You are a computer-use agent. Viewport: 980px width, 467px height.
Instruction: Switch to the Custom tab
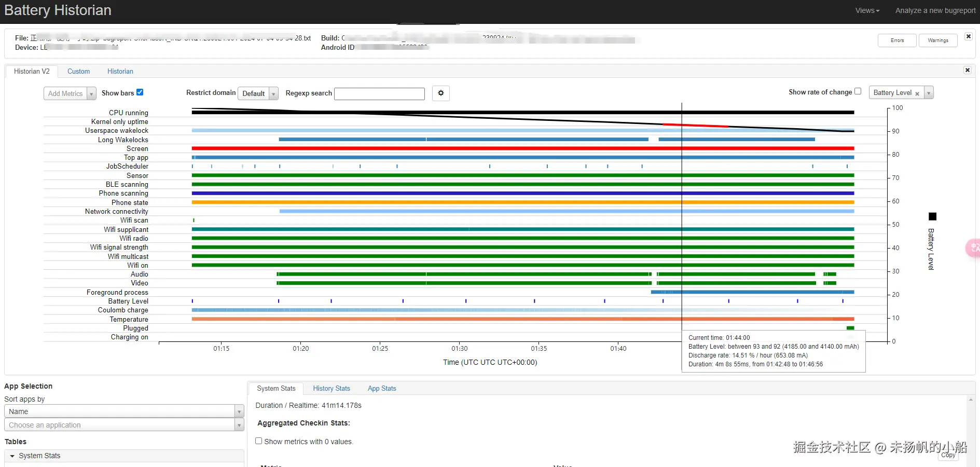(78, 71)
